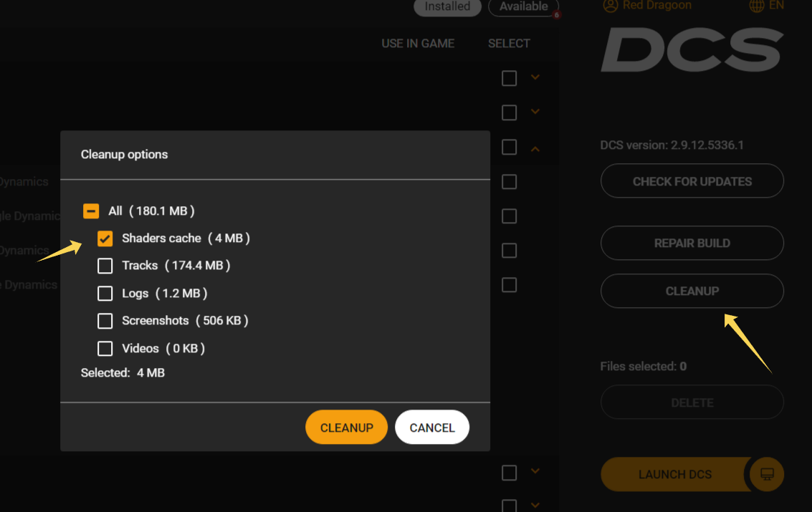Image resolution: width=812 pixels, height=512 pixels.
Task: Click the DELETE button
Action: [x=692, y=402]
